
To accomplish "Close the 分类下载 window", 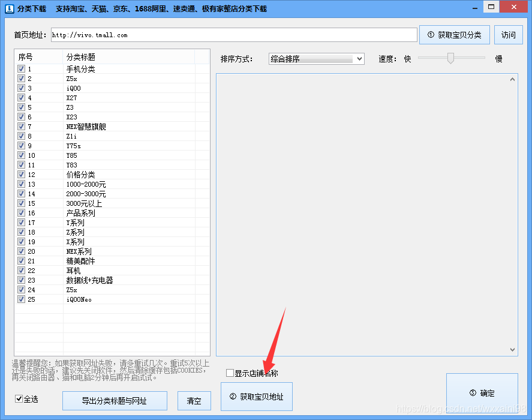I will pyautogui.click(x=514, y=7).
